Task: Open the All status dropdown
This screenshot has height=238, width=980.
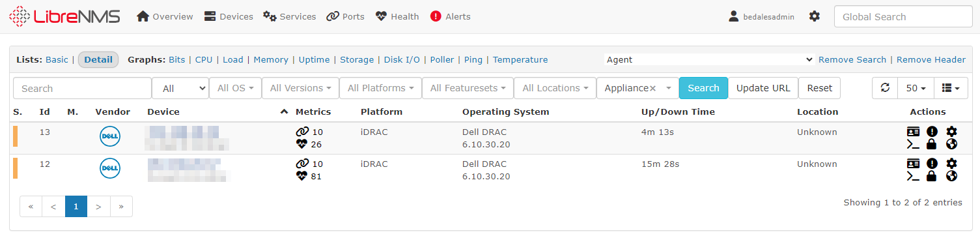Action: 180,88
